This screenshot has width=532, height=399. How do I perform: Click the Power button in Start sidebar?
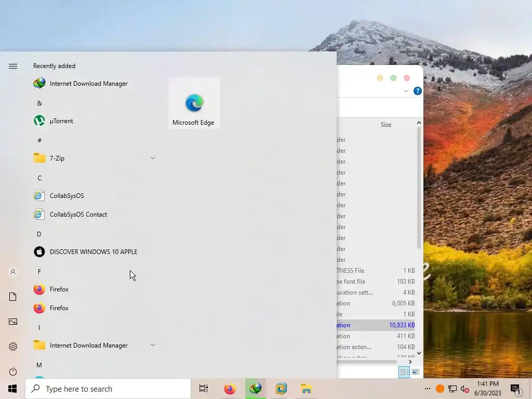pyautogui.click(x=13, y=371)
